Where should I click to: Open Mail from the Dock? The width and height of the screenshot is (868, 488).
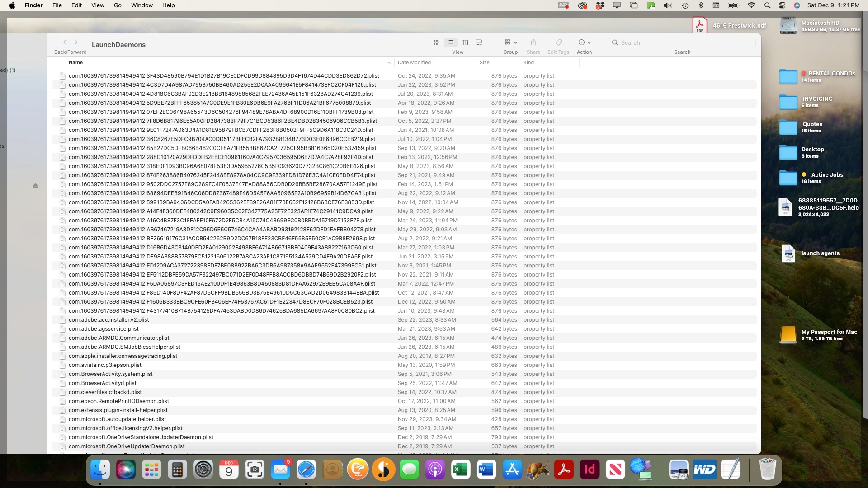click(x=280, y=470)
